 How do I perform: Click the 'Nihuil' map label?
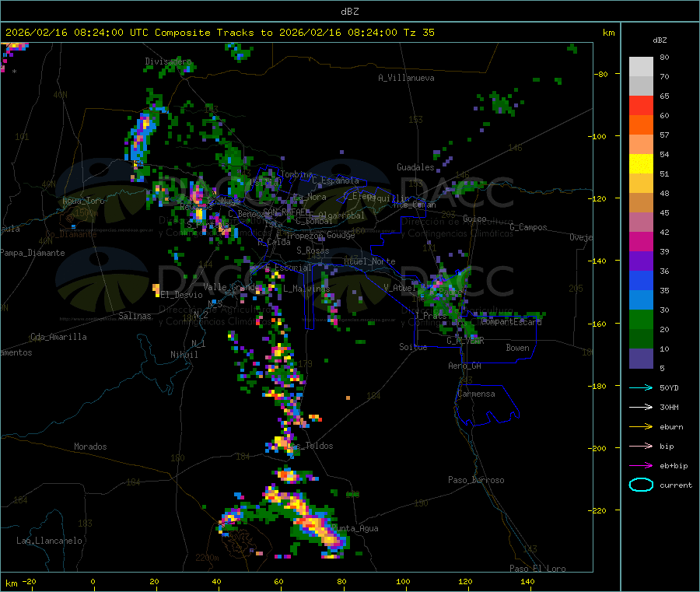pyautogui.click(x=184, y=355)
